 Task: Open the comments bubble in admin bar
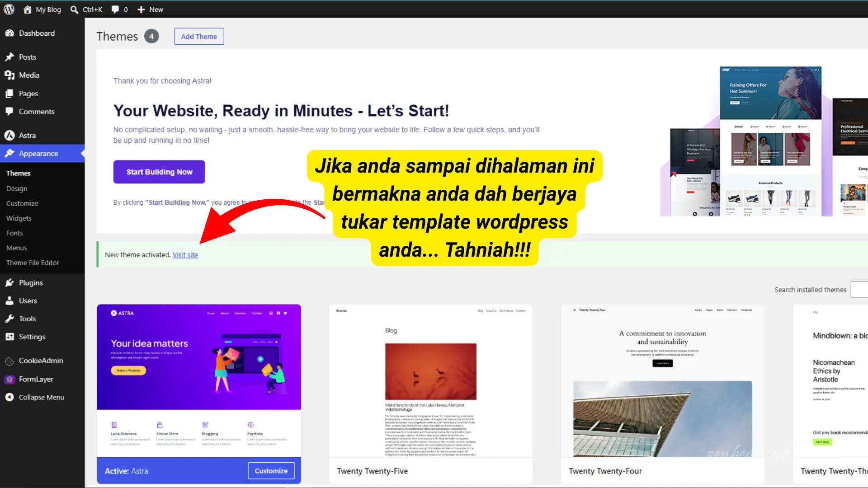tap(115, 9)
